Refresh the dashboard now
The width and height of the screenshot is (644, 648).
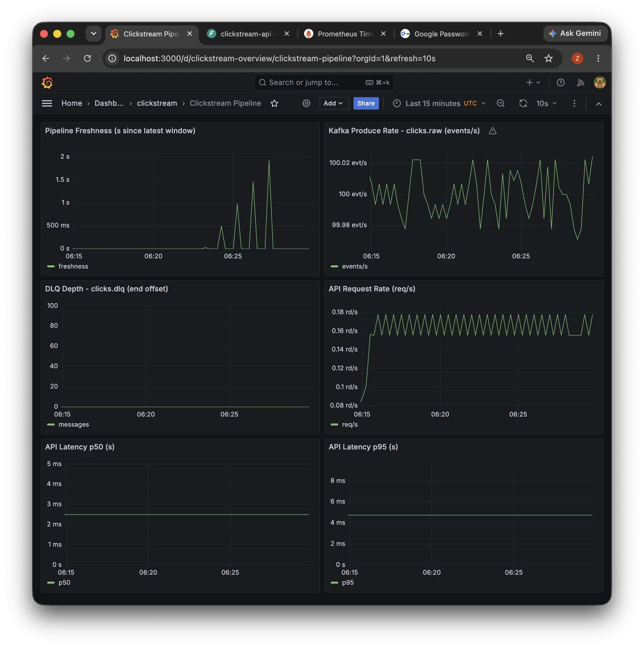click(x=523, y=103)
